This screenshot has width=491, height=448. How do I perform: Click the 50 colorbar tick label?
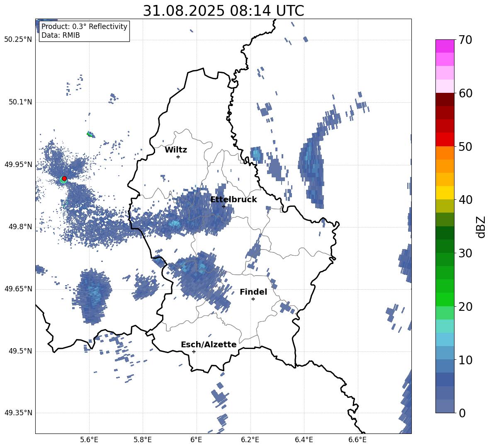(x=465, y=147)
